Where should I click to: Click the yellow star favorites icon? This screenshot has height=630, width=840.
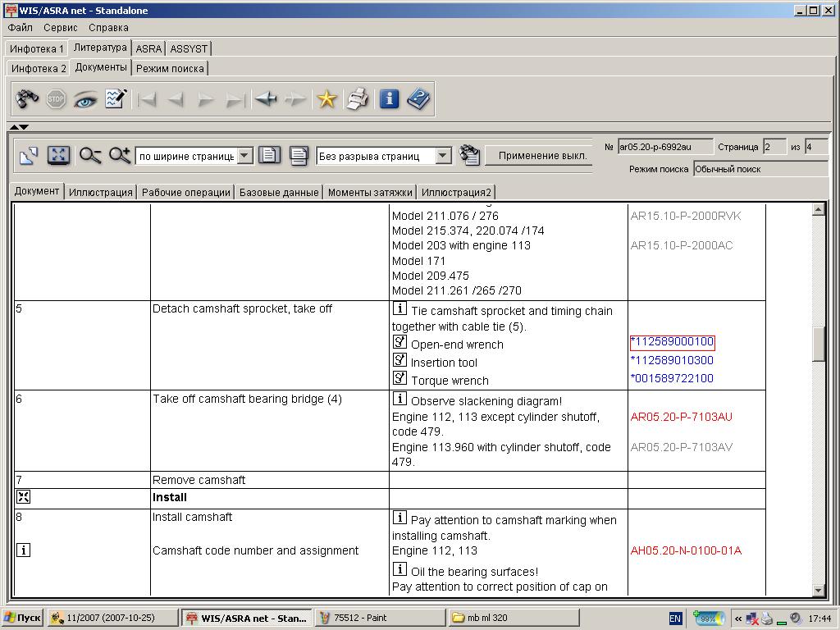point(326,99)
